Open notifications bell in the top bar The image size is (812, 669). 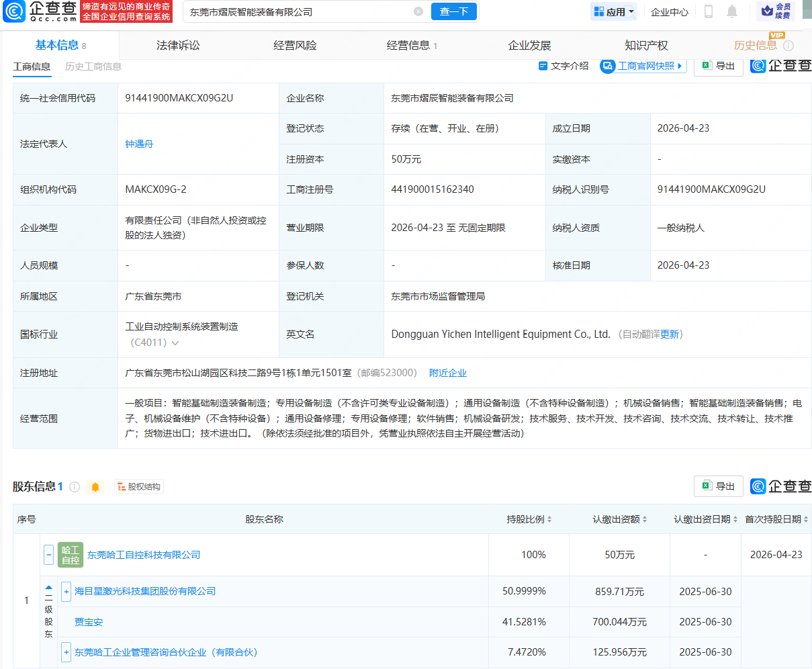732,11
